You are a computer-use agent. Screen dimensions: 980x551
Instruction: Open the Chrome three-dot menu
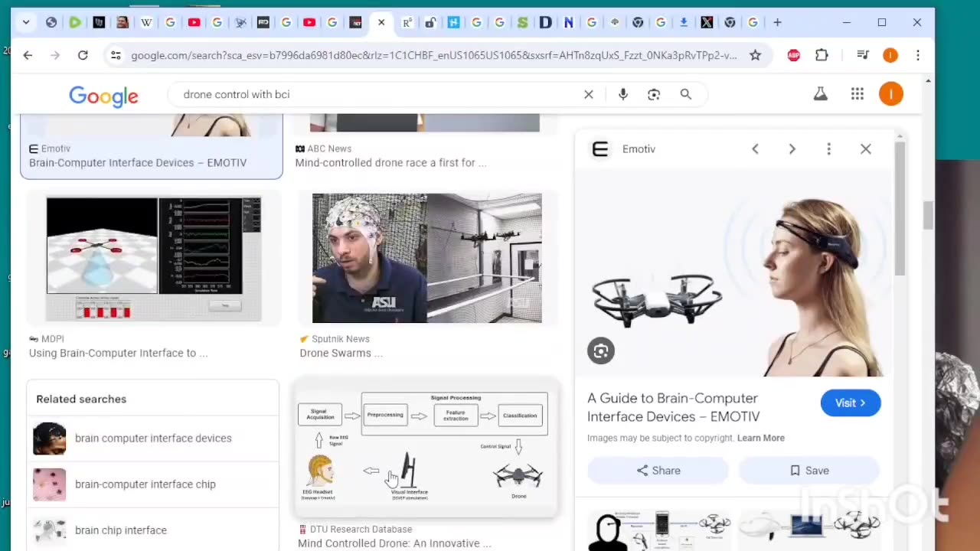tap(918, 55)
